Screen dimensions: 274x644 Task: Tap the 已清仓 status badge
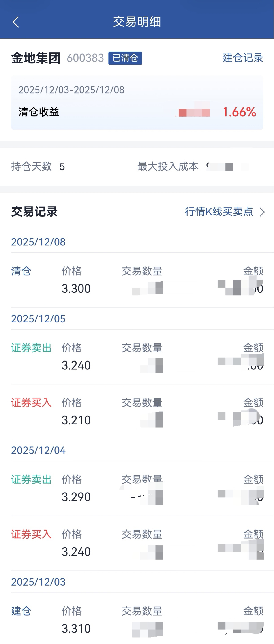pos(125,58)
